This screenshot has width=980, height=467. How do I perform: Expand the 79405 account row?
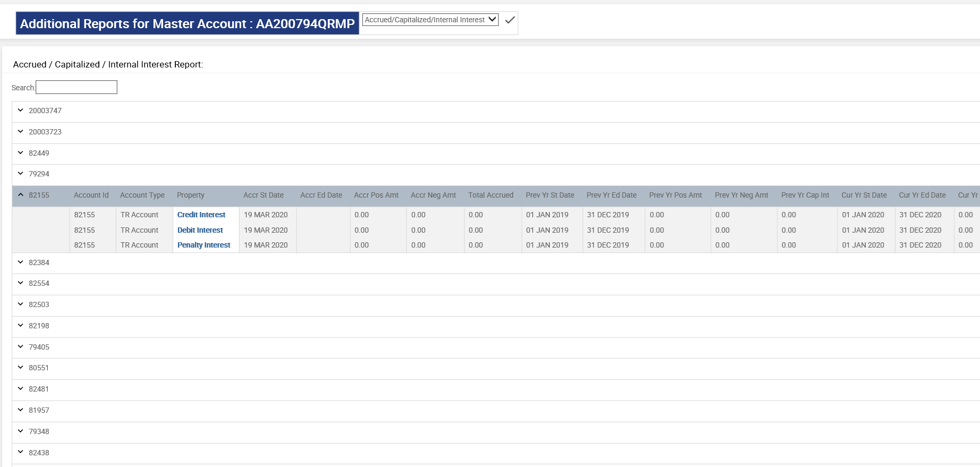(21, 347)
